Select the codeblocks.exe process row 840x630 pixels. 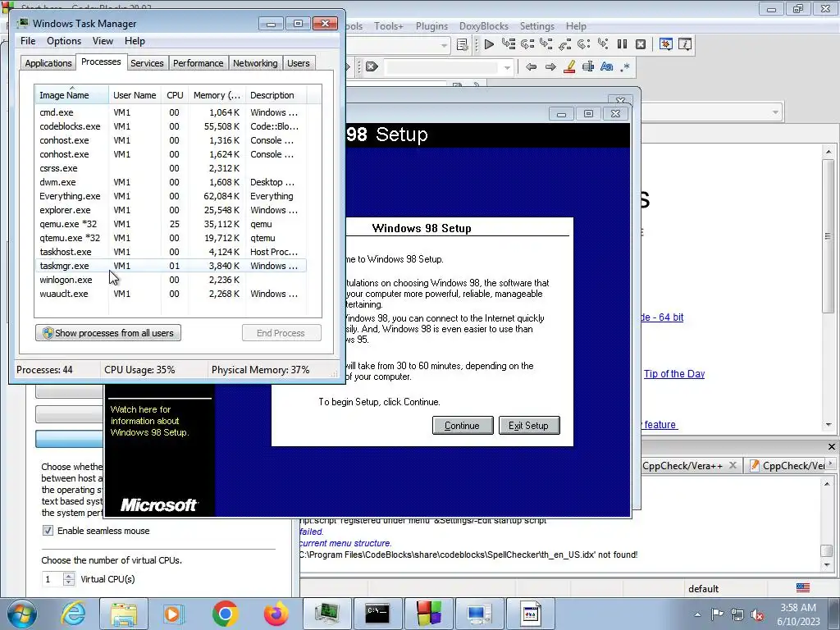(x=171, y=126)
